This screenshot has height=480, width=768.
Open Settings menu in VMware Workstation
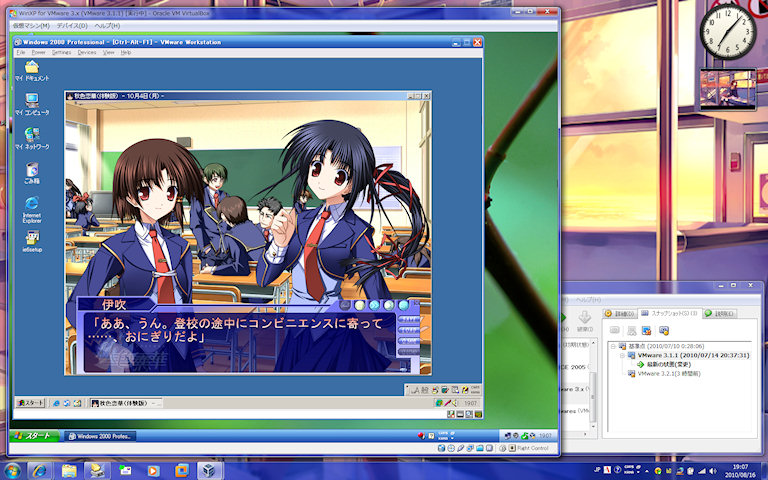click(x=61, y=52)
